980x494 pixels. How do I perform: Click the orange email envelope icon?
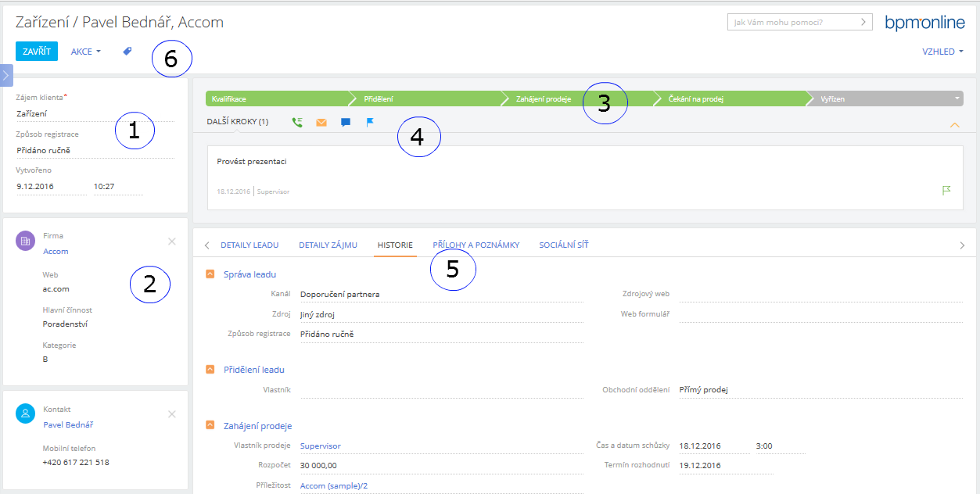pyautogui.click(x=321, y=122)
